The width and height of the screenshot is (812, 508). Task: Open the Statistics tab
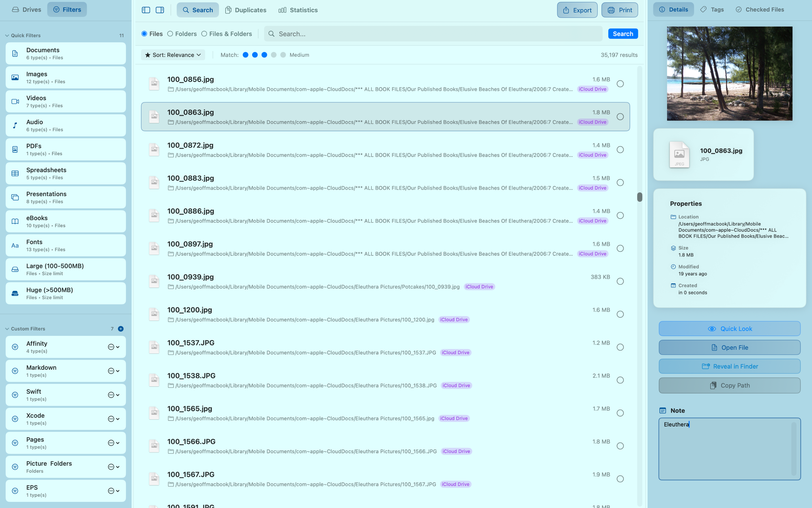pos(298,10)
